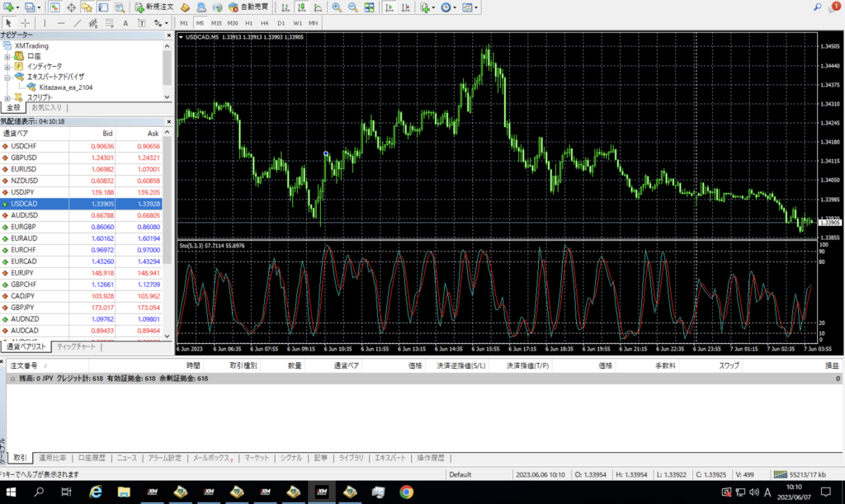Click the zoom in magnifier icon
The image size is (845, 504).
click(336, 7)
